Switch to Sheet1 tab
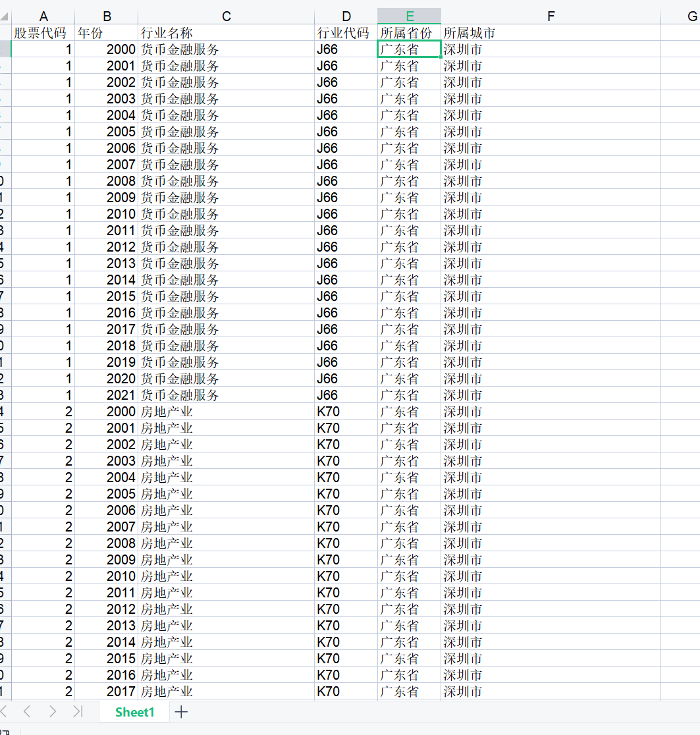Image resolution: width=700 pixels, height=735 pixels. [x=135, y=712]
